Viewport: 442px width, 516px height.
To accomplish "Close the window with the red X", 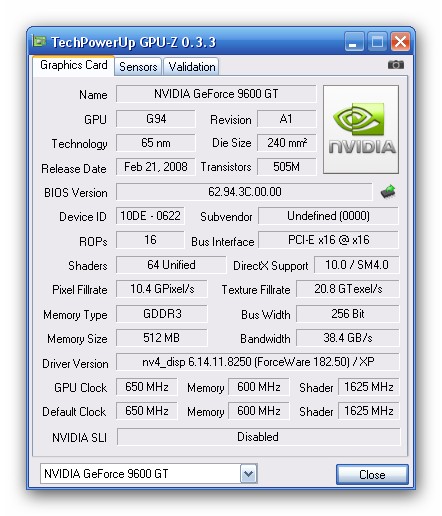I will point(400,42).
